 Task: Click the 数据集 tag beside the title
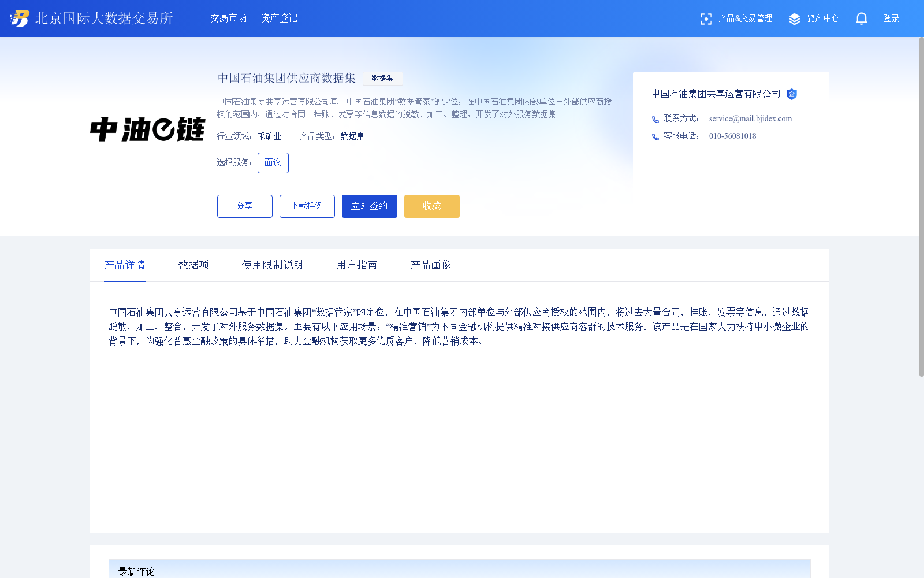pyautogui.click(x=382, y=79)
